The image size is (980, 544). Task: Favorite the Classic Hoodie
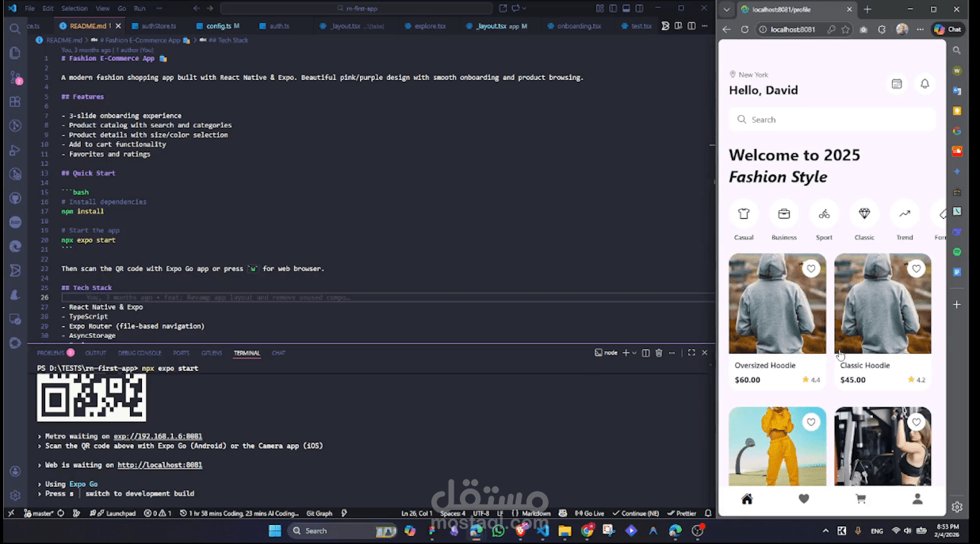[x=917, y=269]
